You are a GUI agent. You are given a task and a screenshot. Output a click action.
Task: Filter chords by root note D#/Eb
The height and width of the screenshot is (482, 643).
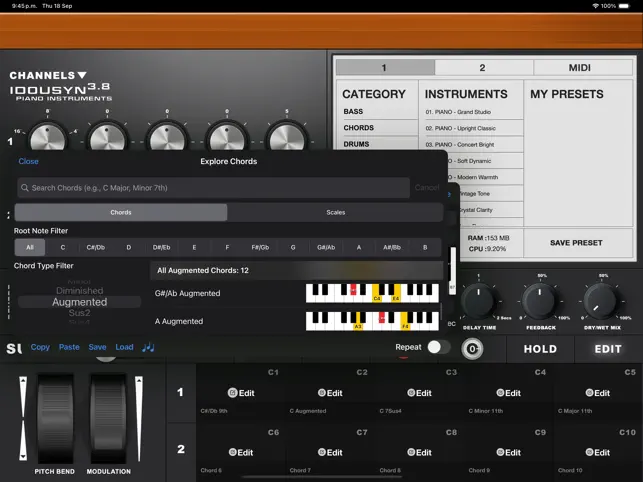[x=162, y=247]
